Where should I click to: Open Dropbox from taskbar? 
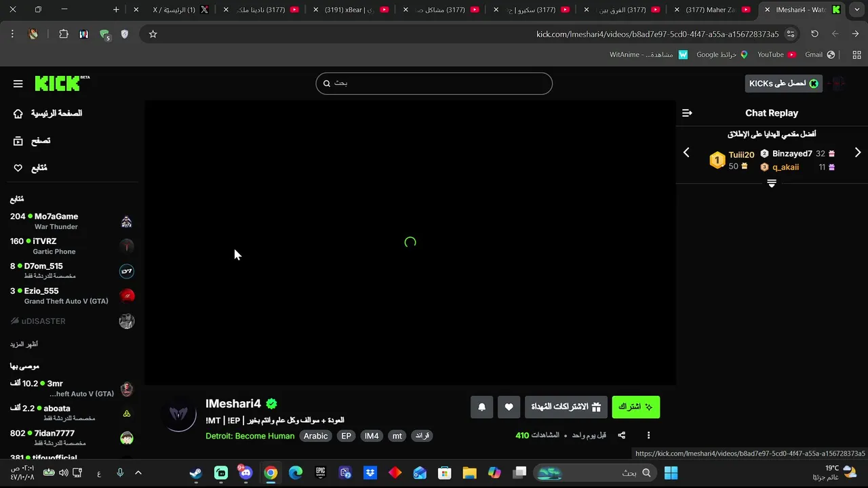pos(370,473)
